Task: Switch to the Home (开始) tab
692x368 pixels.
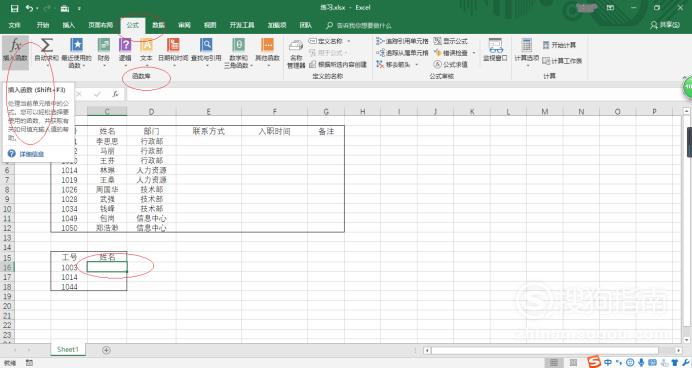Action: click(x=43, y=25)
